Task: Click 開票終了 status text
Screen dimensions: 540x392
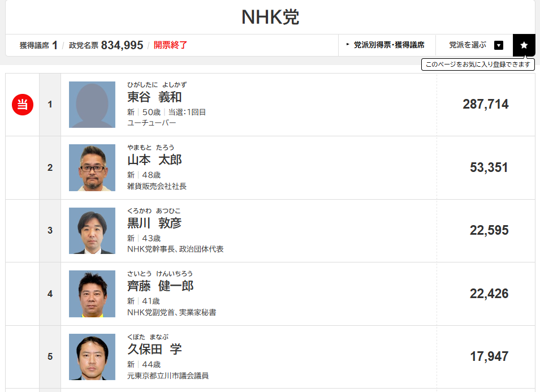Action: click(170, 45)
